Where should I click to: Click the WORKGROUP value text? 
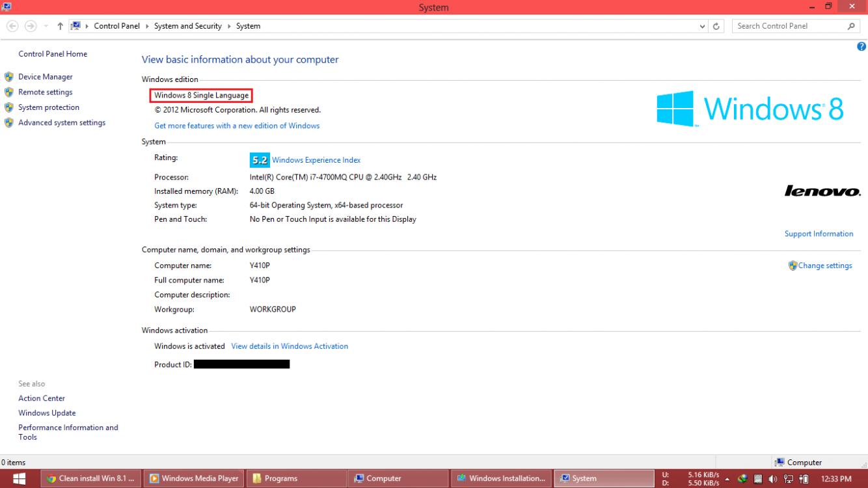click(x=273, y=310)
